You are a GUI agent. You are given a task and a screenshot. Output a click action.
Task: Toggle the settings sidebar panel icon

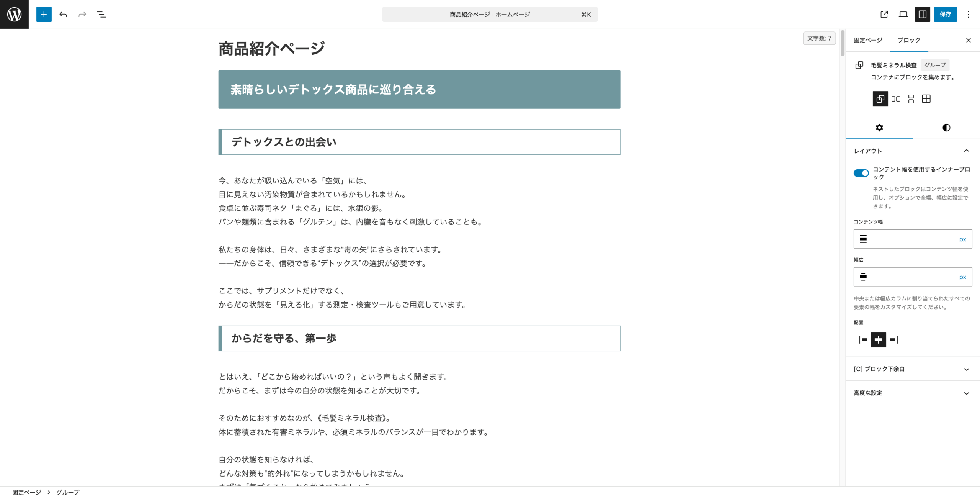click(922, 14)
